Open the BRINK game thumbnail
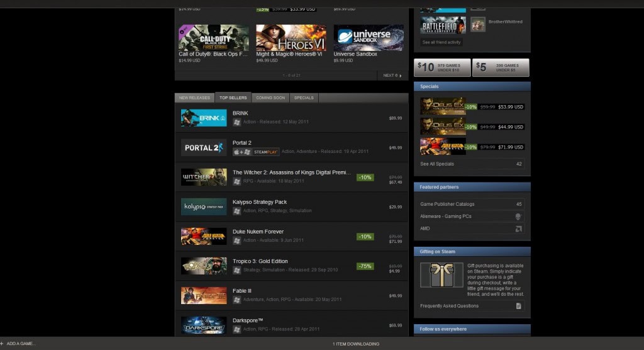This screenshot has width=644, height=350. click(204, 118)
